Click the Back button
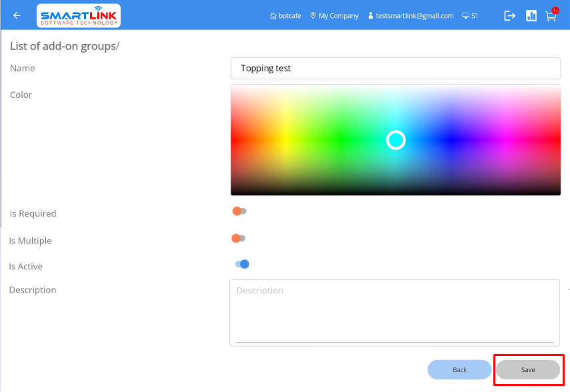Image resolution: width=570 pixels, height=392 pixels. (459, 370)
